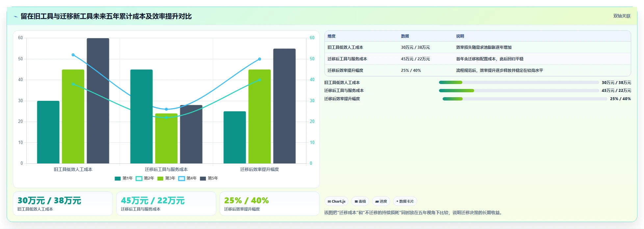Click the 迁移后工具与服务成本 progress bar
This screenshot has height=229, width=644.
[519, 91]
